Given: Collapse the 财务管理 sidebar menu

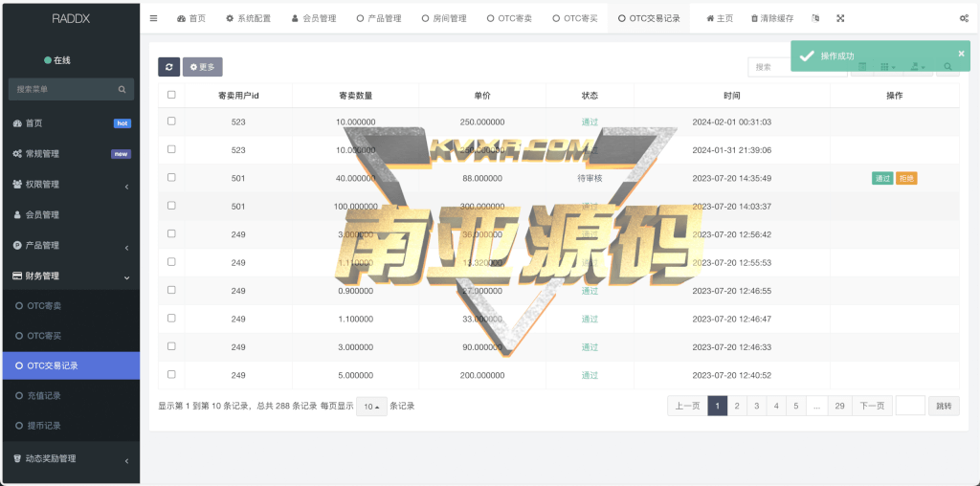Looking at the screenshot, I should pyautogui.click(x=70, y=276).
